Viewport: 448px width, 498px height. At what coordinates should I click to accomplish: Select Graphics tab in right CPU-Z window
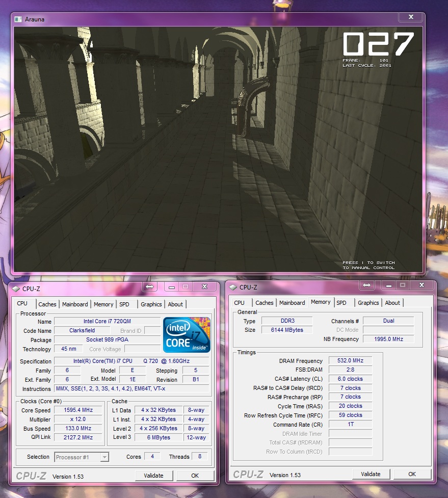pos(368,303)
